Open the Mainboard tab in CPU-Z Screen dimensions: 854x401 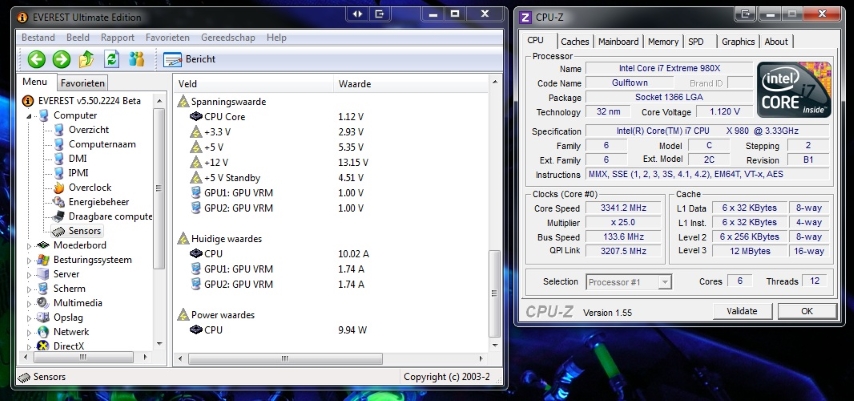618,41
